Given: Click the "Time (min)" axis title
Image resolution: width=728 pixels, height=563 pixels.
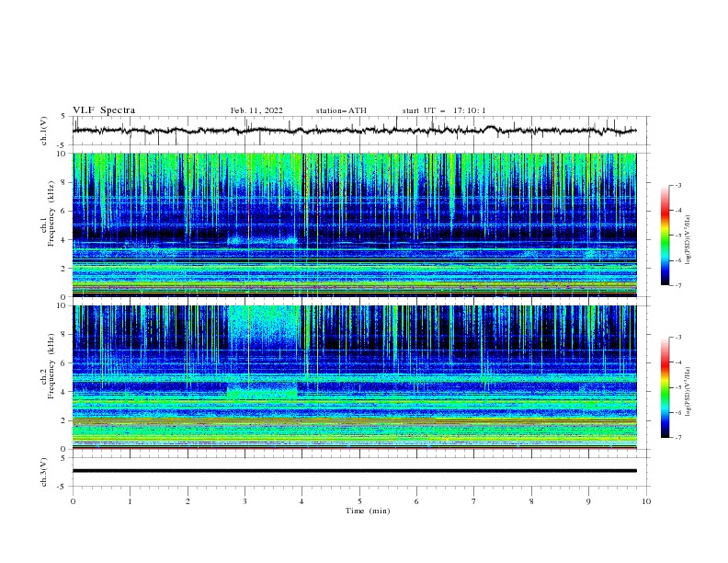Looking at the screenshot, I should tap(368, 511).
